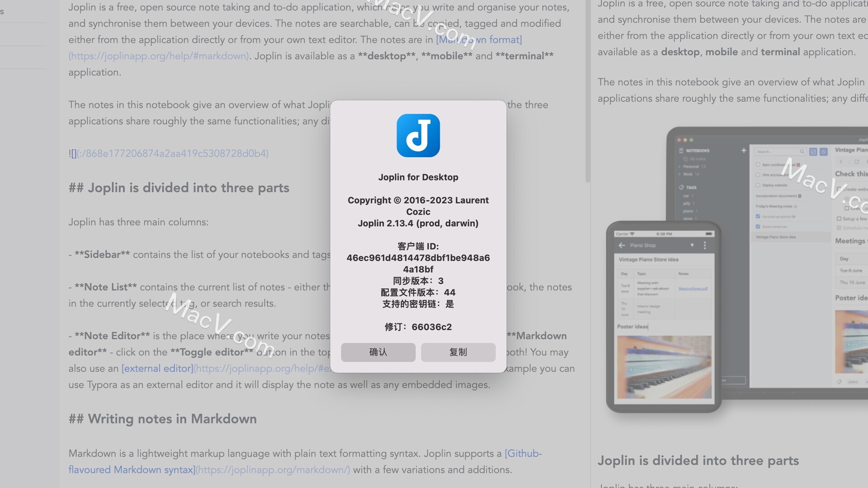
Task: Click the 'Joplin for Desktop' title text
Action: [x=418, y=177]
